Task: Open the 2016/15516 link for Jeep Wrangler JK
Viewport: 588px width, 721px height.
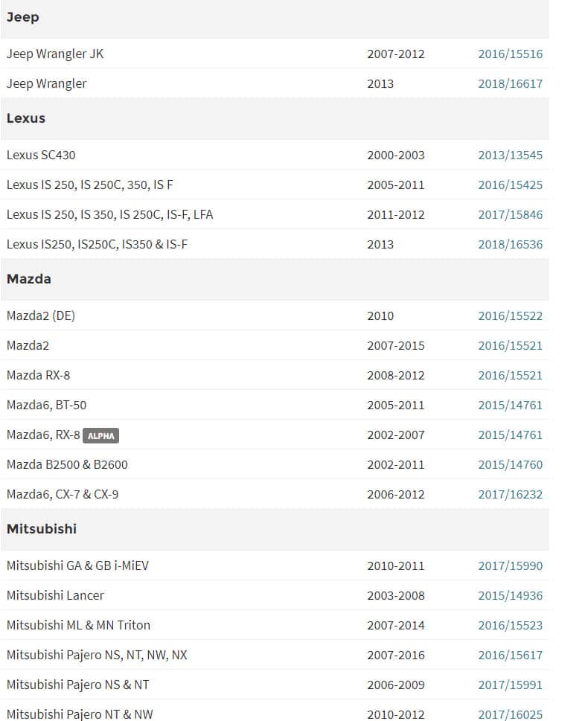Action: coord(510,54)
